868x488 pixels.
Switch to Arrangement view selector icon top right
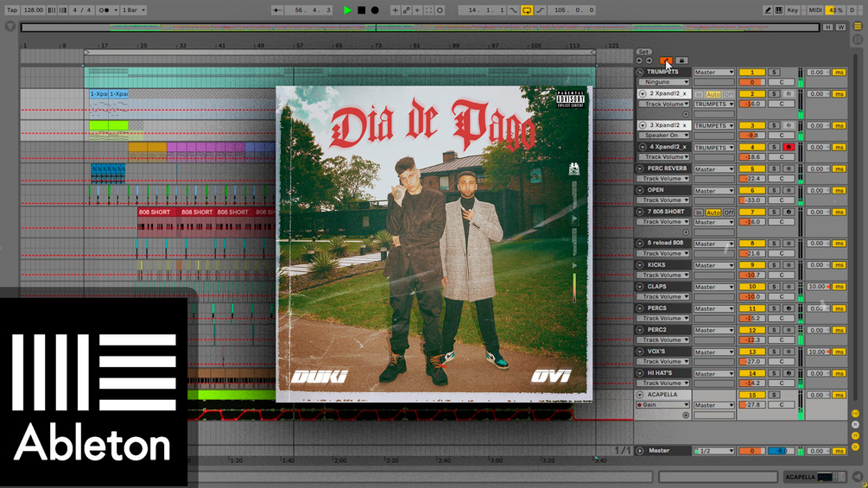click(858, 26)
